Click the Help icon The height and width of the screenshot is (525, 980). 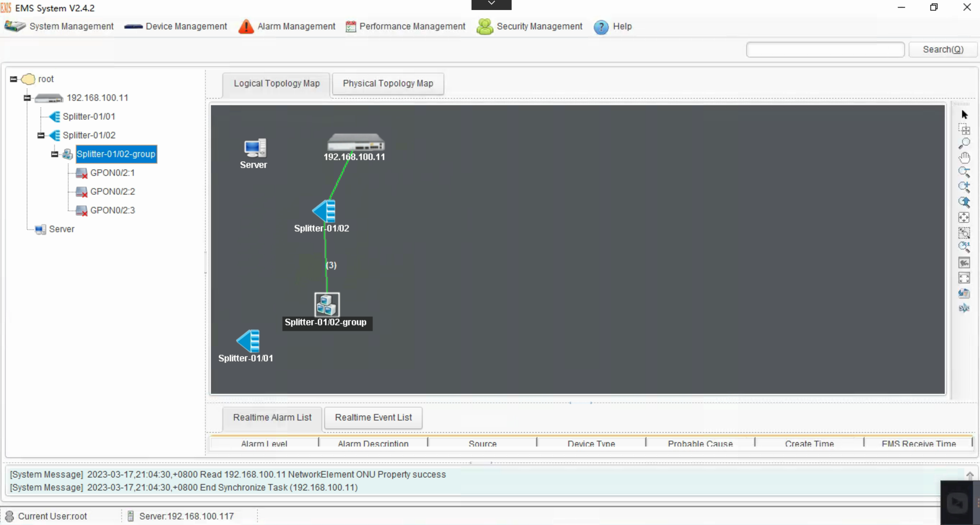[x=601, y=27]
